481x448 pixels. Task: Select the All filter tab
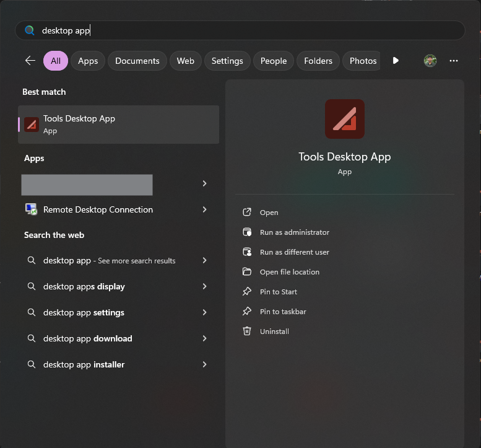[56, 61]
